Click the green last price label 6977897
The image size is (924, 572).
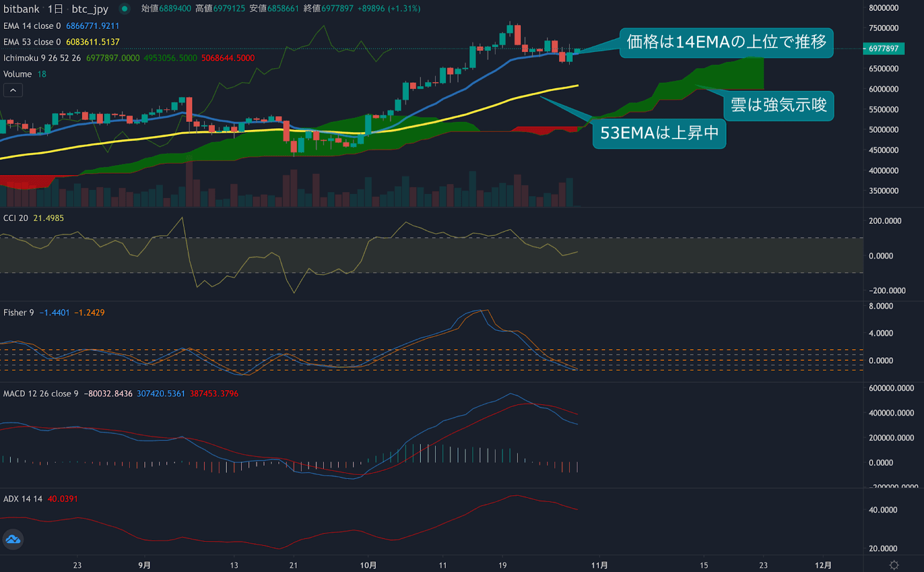884,49
